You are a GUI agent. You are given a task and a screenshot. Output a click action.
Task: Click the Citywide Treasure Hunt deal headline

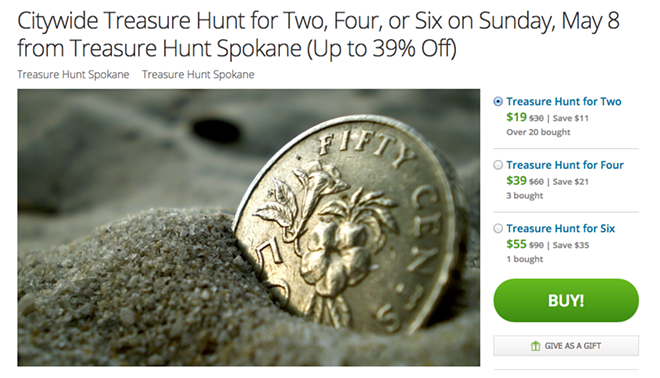(x=319, y=35)
